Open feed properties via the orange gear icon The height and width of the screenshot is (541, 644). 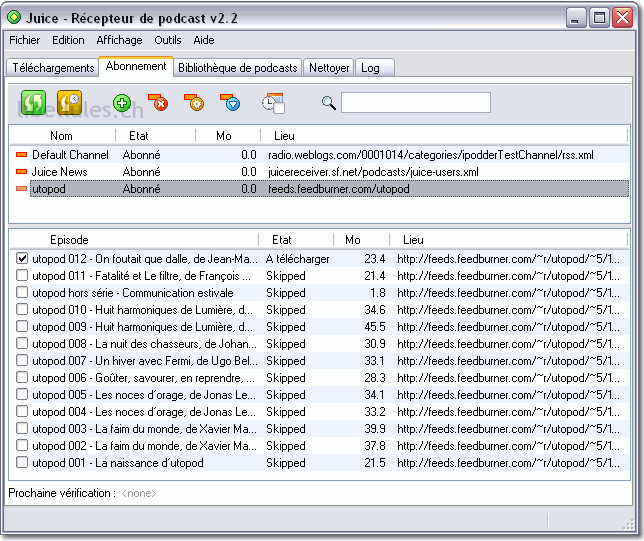194,103
